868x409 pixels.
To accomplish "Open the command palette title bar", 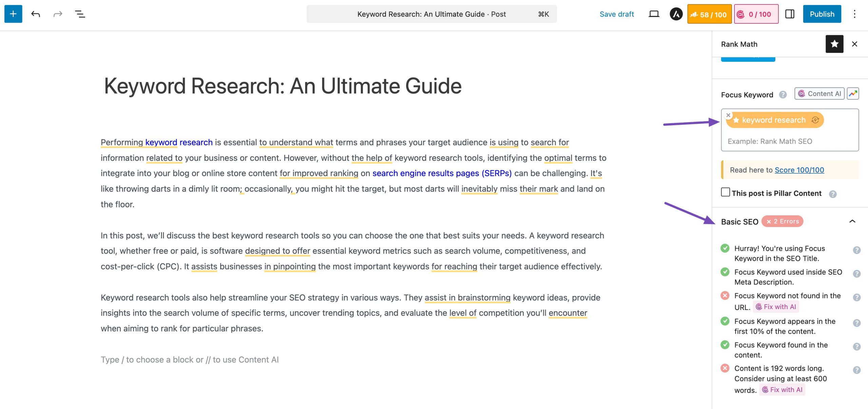I will coord(432,14).
